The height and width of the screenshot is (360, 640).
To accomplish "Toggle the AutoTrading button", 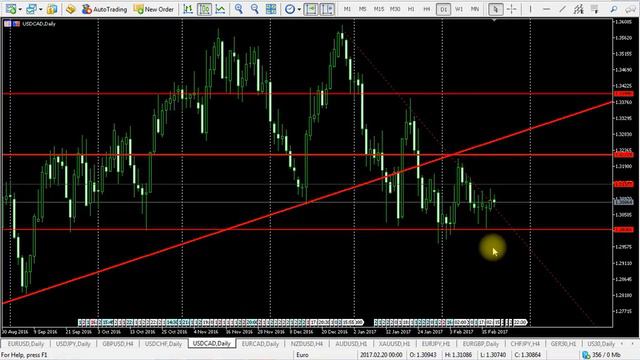I will (x=104, y=9).
